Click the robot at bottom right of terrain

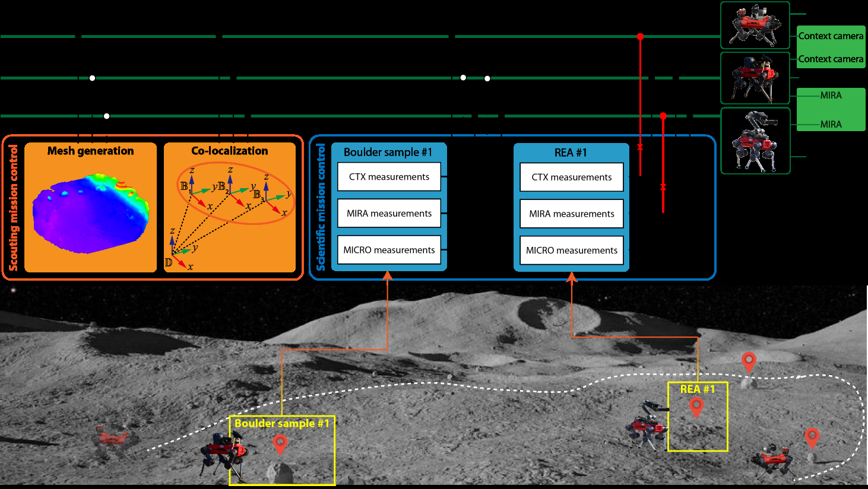(774, 459)
